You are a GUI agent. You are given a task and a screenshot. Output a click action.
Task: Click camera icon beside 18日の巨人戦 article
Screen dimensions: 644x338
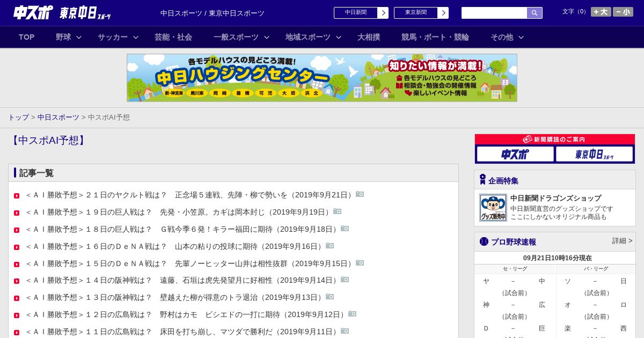[x=345, y=229]
